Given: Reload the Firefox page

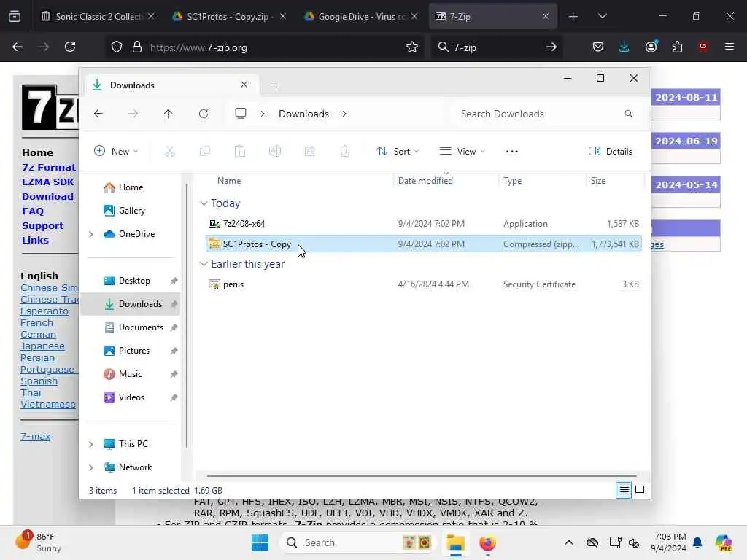Looking at the screenshot, I should coord(70,47).
